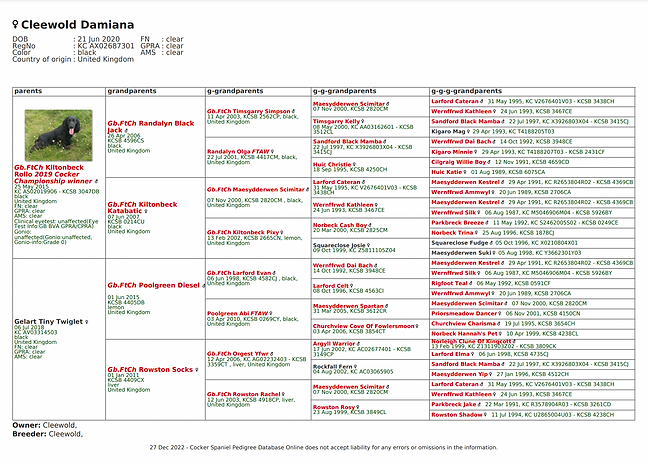Open Gb.FtCh Rowston Socks link
Screen dimensions: 648x462
point(150,369)
